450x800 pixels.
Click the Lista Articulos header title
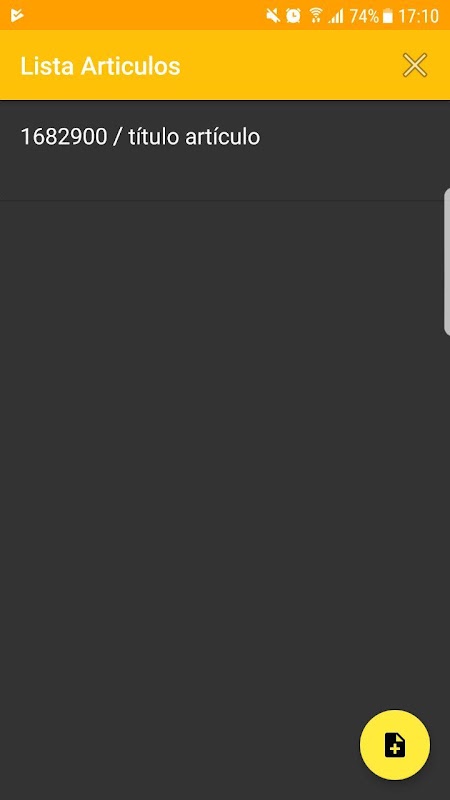click(x=101, y=66)
